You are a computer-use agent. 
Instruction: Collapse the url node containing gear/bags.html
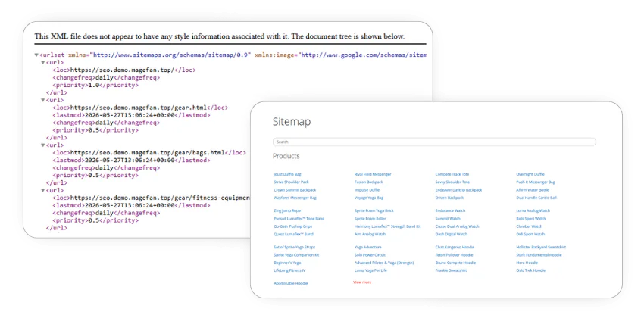coord(42,145)
